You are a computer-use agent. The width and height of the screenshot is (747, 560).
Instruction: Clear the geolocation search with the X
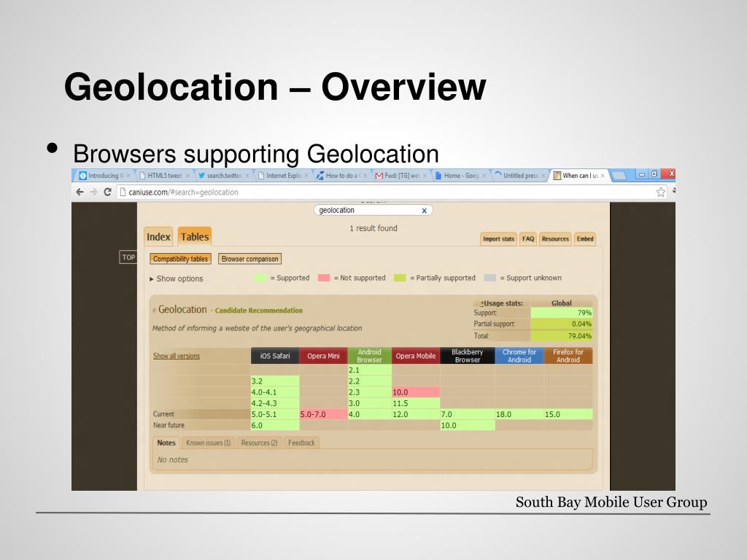point(424,211)
